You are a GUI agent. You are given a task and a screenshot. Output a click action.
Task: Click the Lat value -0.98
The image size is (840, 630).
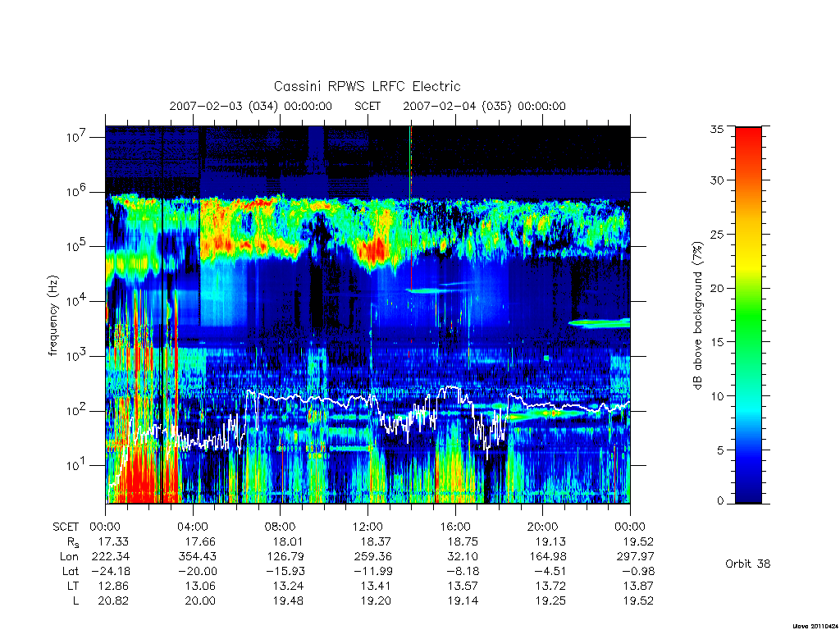[x=638, y=571]
